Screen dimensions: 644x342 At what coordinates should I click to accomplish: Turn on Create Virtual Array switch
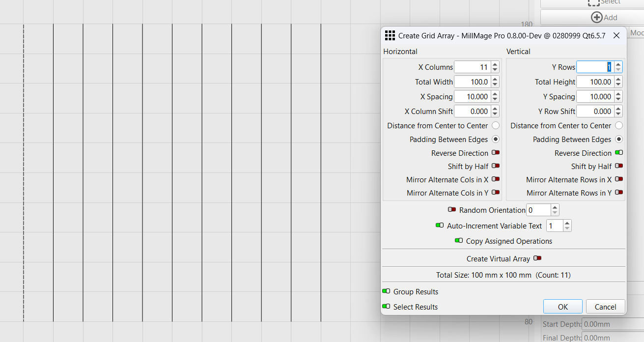point(537,258)
